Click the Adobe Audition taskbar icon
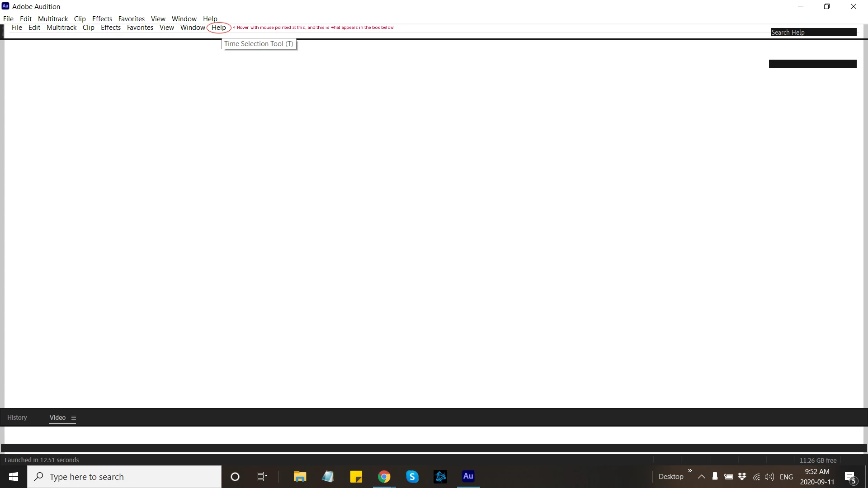 tap(468, 476)
